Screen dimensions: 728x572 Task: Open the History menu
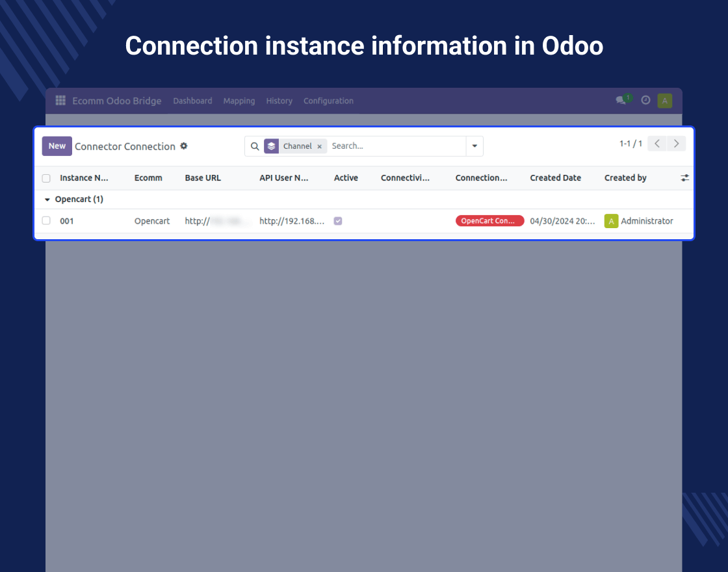(279, 101)
